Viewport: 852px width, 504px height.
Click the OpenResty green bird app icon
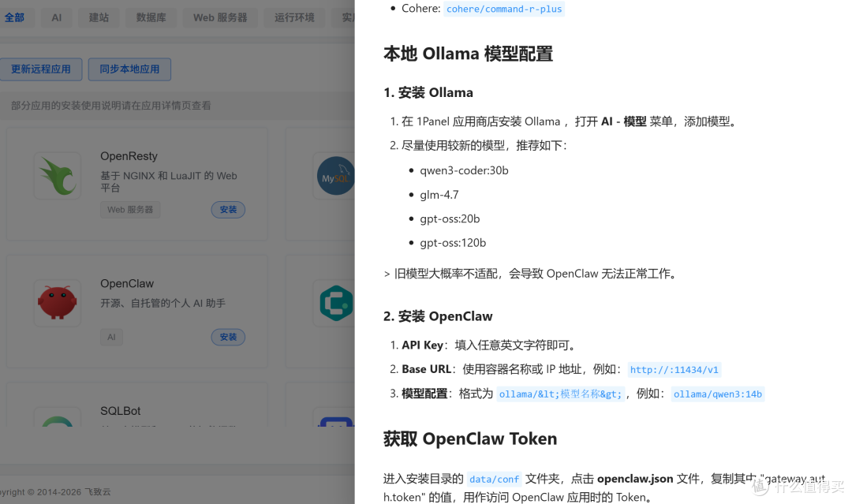tap(58, 176)
